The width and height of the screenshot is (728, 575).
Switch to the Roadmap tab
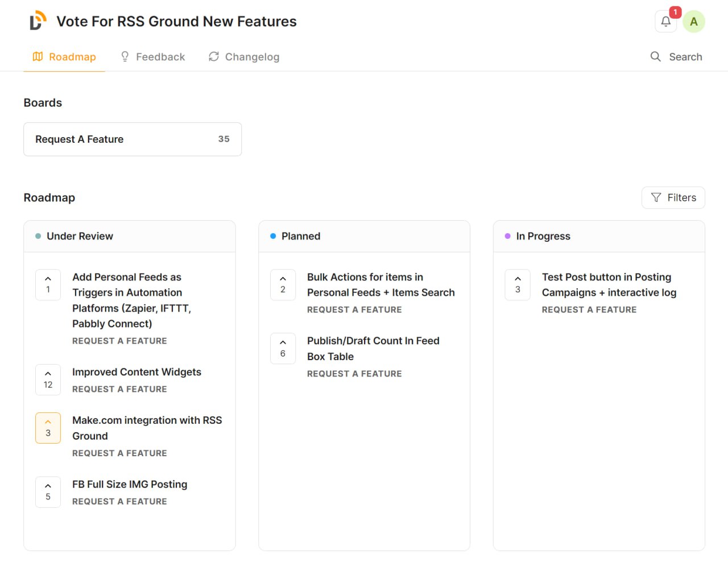click(x=64, y=57)
